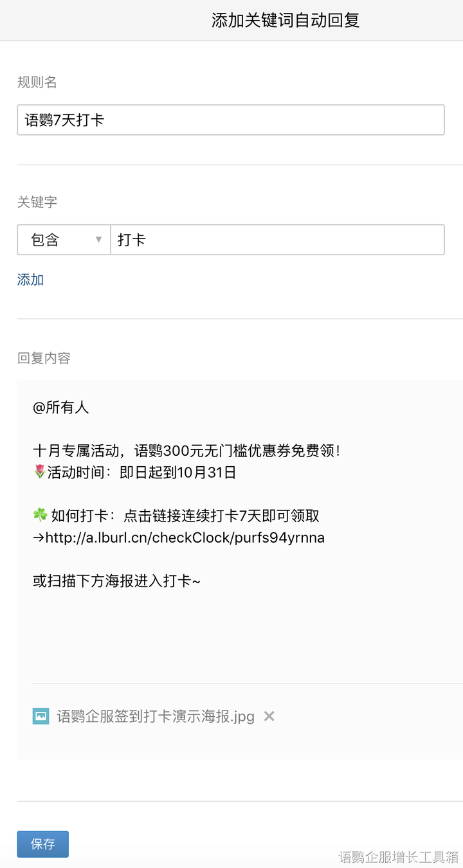Click the @所有人 mention line

61,407
